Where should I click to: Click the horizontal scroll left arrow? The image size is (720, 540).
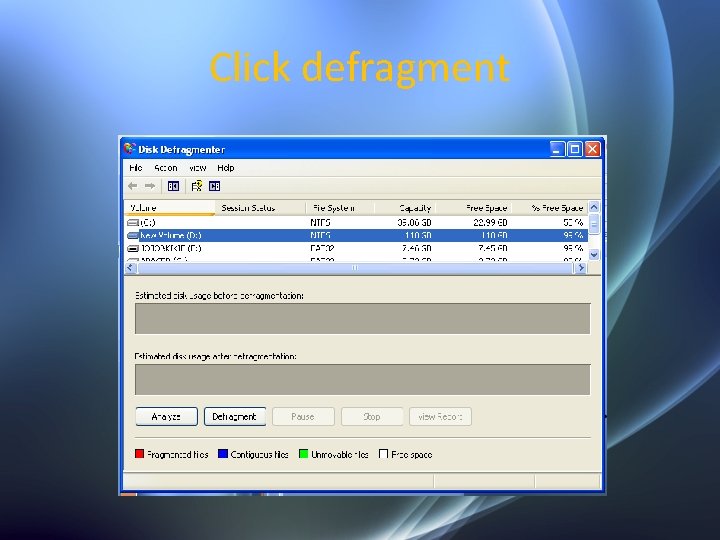pyautogui.click(x=130, y=267)
